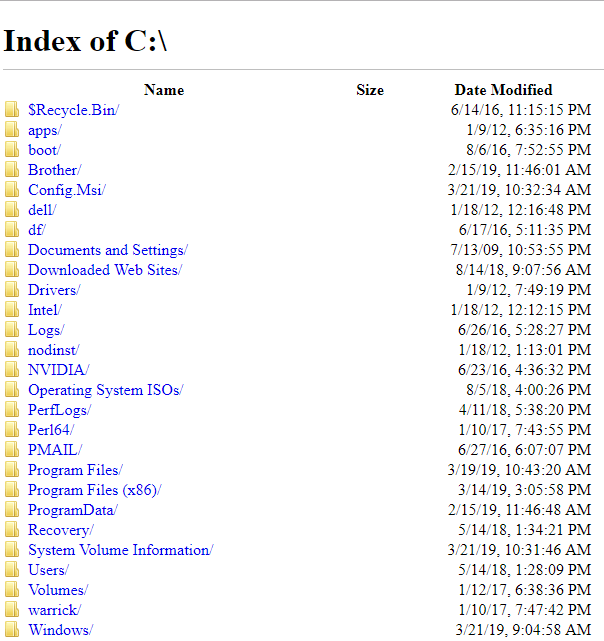Image resolution: width=604 pixels, height=641 pixels.
Task: Click folder icon next to apps/
Action: coord(12,130)
